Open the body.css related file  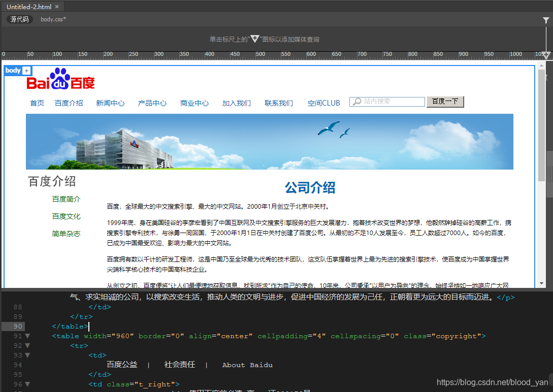pyautogui.click(x=53, y=19)
